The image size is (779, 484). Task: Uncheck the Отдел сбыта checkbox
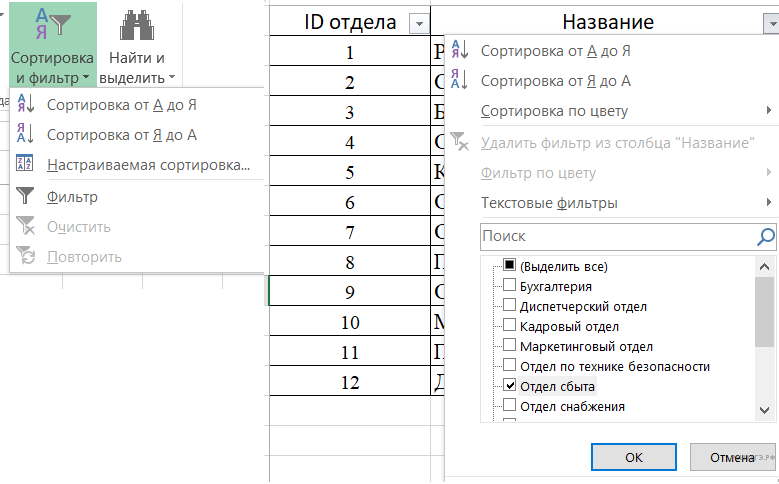510,386
